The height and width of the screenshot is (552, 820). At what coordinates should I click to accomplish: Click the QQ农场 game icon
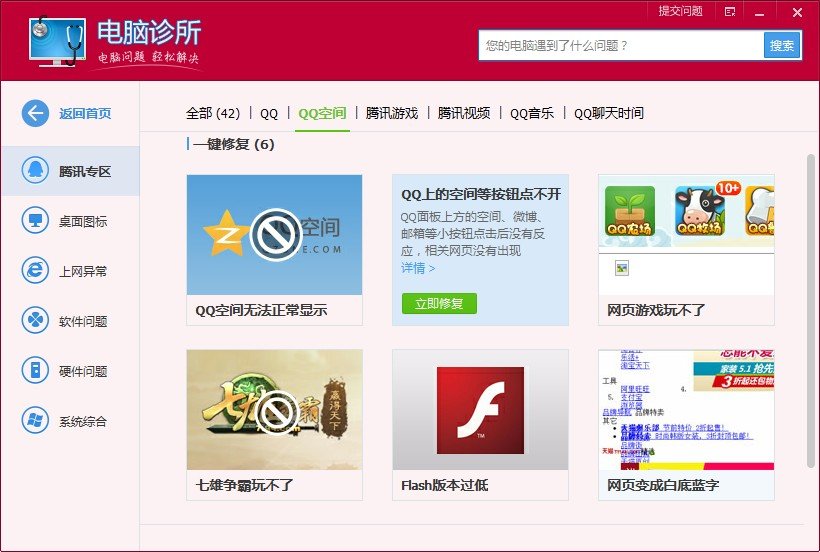(630, 211)
